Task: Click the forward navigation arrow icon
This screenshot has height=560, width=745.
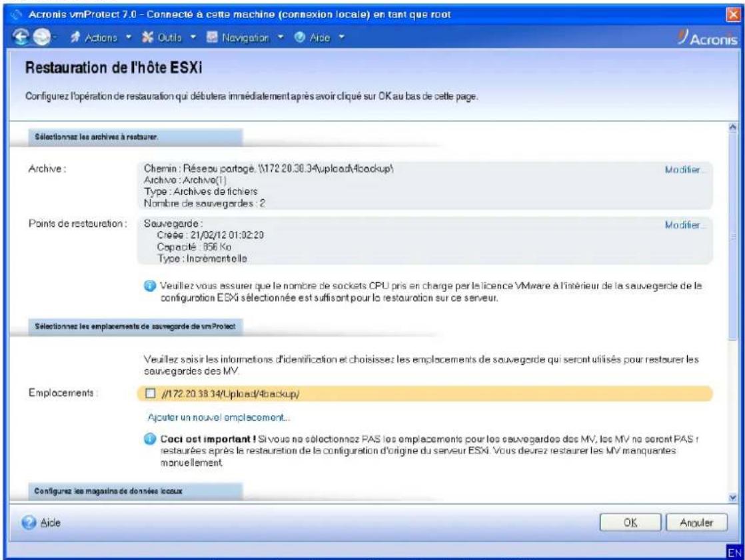Action: [x=41, y=37]
